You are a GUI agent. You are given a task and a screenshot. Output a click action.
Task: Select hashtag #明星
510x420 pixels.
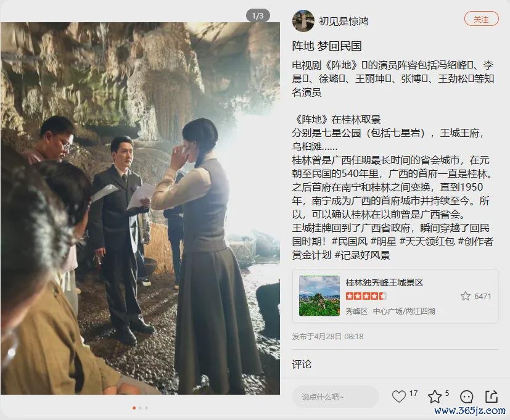[x=384, y=241]
